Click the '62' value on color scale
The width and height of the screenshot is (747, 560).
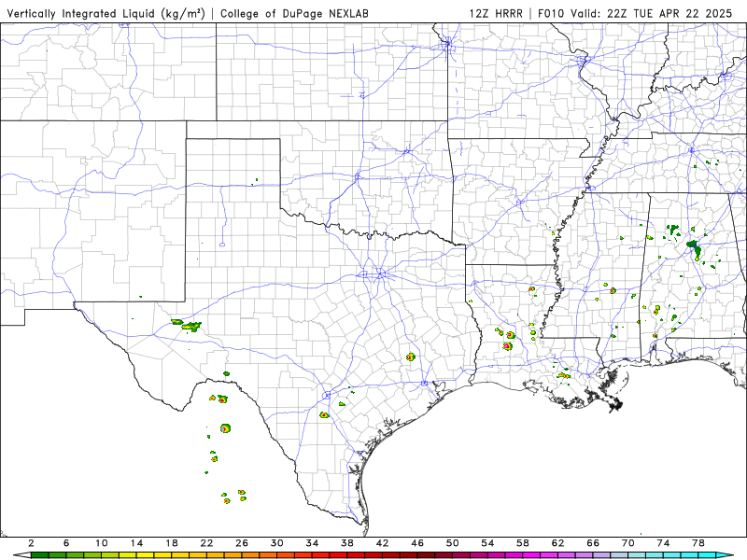point(557,543)
